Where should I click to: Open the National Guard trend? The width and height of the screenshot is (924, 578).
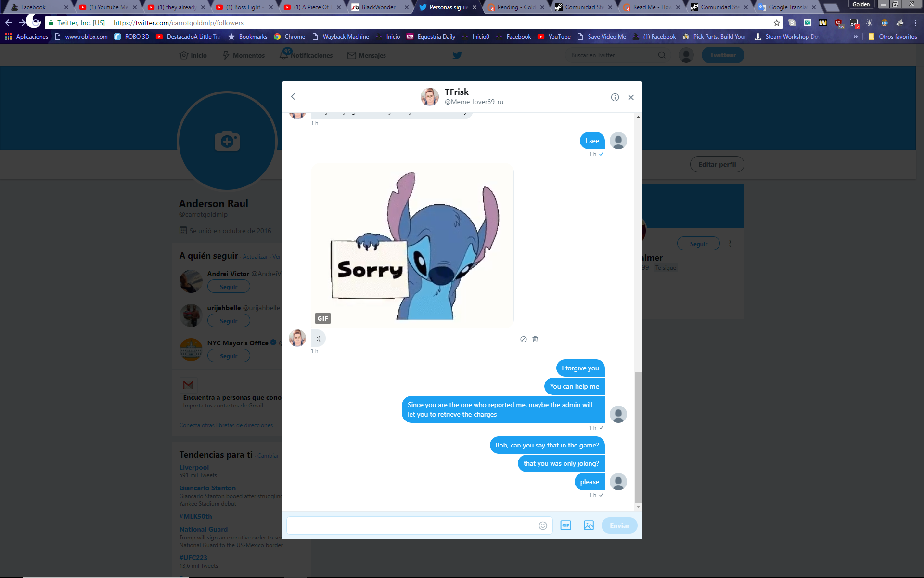click(x=204, y=529)
